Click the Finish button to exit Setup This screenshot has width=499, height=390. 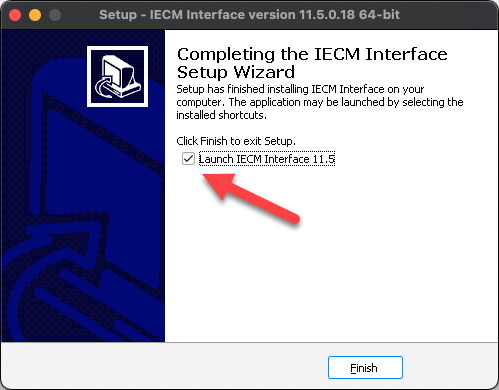365,367
